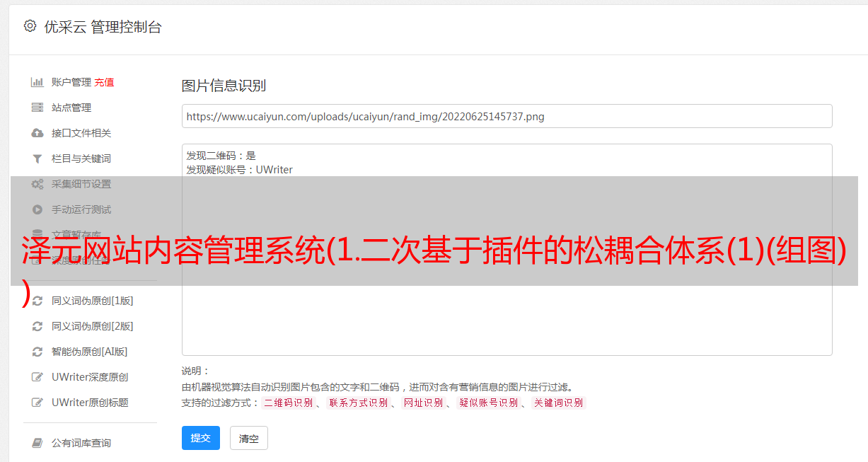
Task: Click the 疑似账号识别 filter tag
Action: [x=488, y=403]
